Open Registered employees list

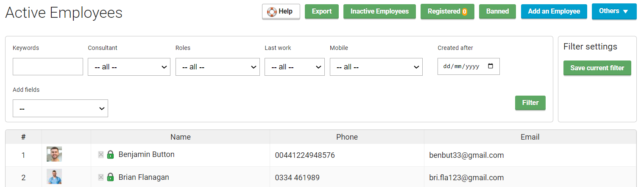pos(447,11)
